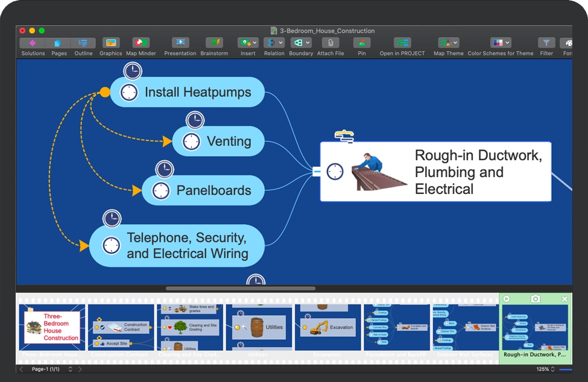This screenshot has height=382, width=588.
Task: Click the 125% zoom level stepper
Action: tap(553, 369)
